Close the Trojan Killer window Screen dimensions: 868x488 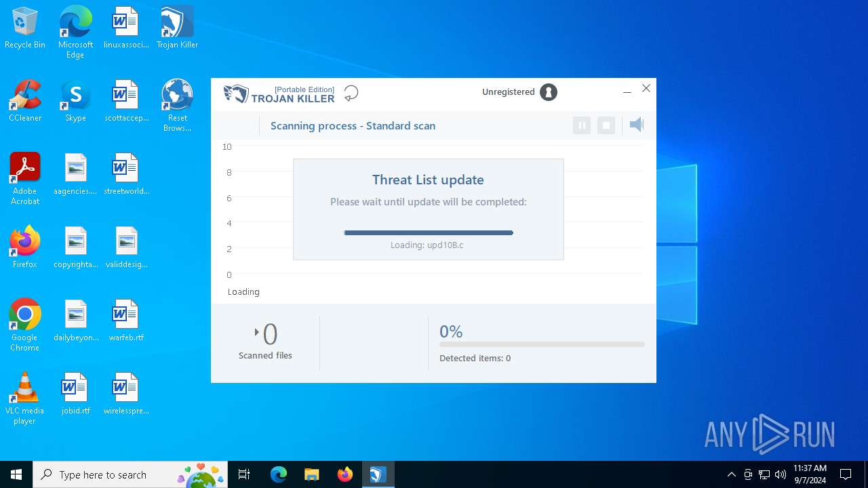646,88
